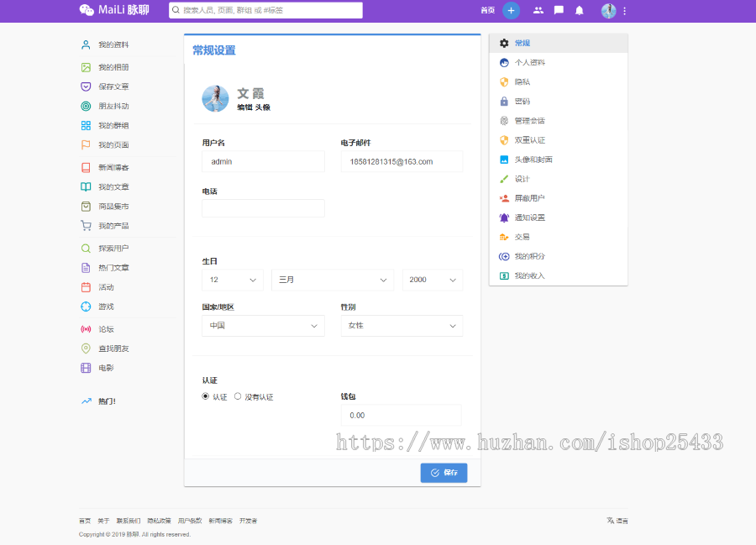Click the 电话 phone input field
The height and width of the screenshot is (545, 756).
(263, 208)
